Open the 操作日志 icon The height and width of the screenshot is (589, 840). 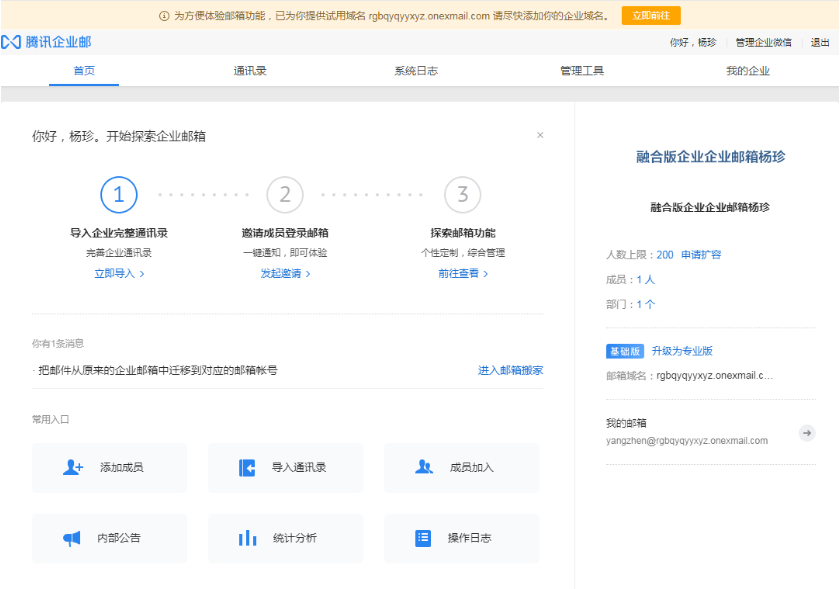click(424, 537)
